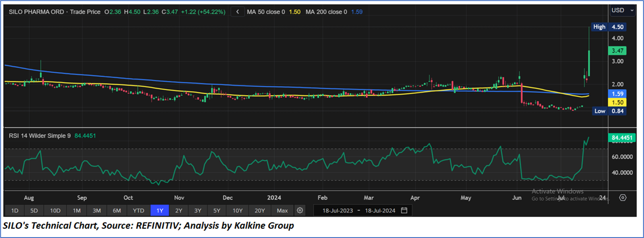Screen dimensions: 644x238
Task: Choose the 10D range button
Action: point(56,211)
